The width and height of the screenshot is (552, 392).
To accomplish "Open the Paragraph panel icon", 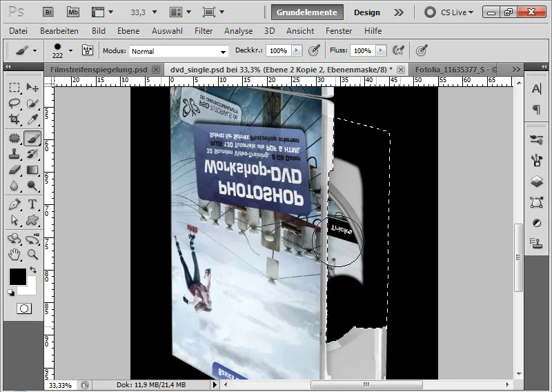I will (x=537, y=110).
